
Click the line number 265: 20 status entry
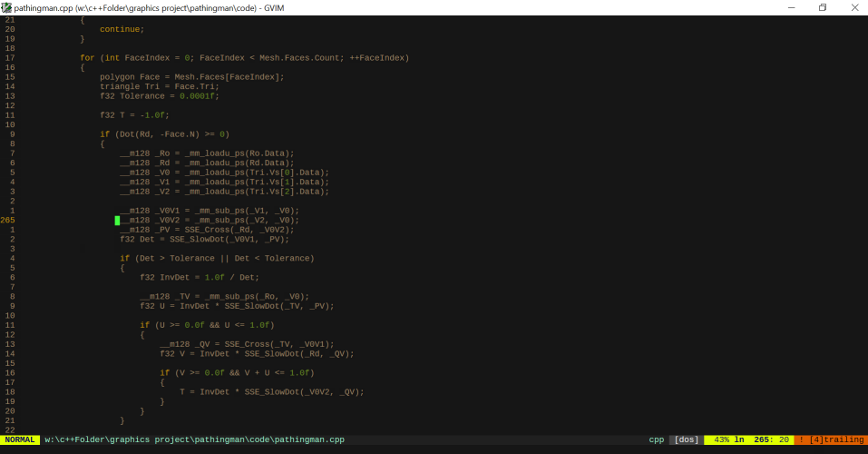[771, 439]
